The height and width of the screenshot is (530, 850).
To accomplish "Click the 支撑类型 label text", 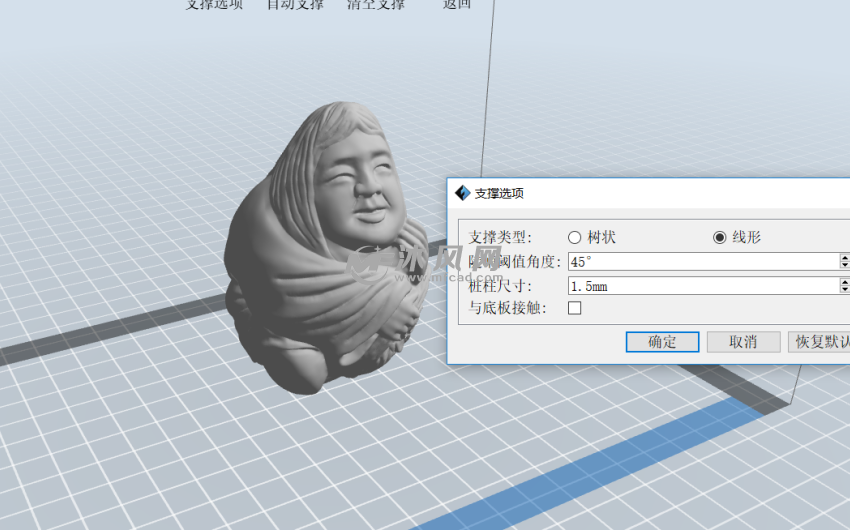I will click(x=500, y=237).
